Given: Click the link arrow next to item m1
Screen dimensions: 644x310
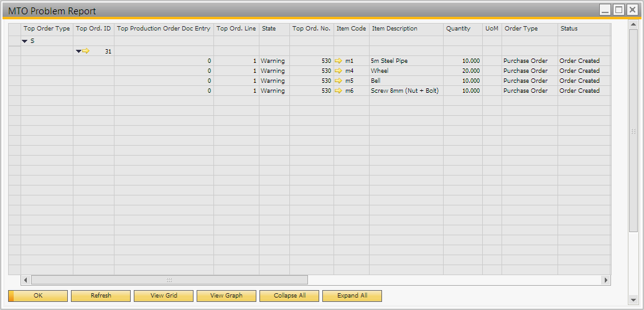Looking at the screenshot, I should [x=338, y=61].
